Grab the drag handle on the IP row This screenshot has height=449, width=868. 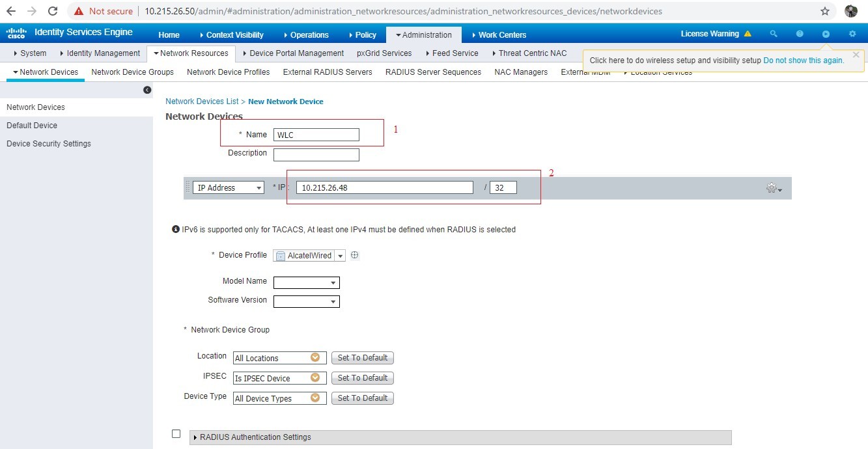point(188,187)
